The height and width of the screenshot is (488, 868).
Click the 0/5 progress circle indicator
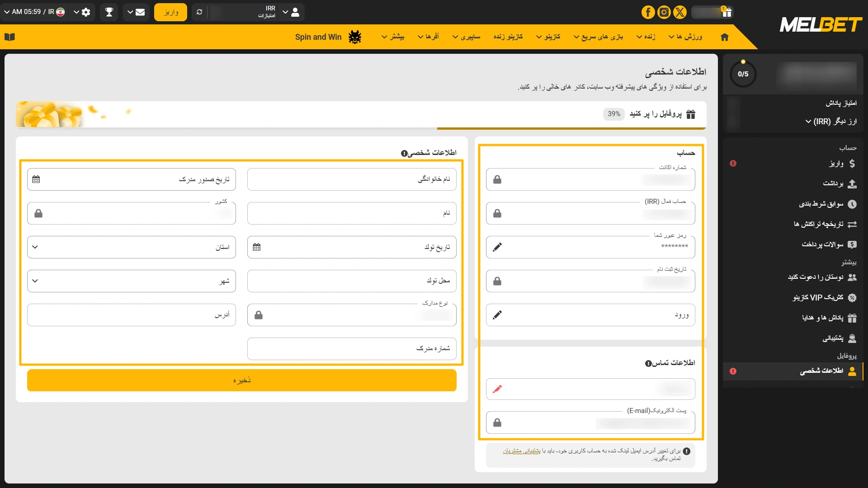pos(743,74)
